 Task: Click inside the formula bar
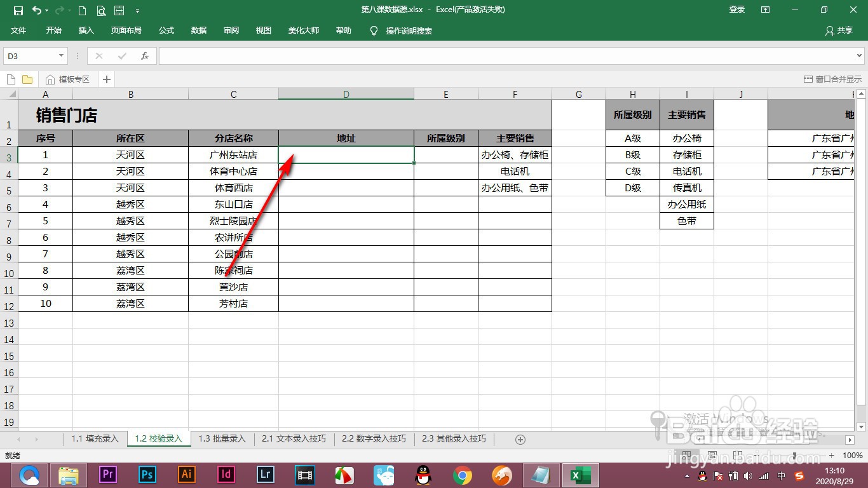pos(511,56)
